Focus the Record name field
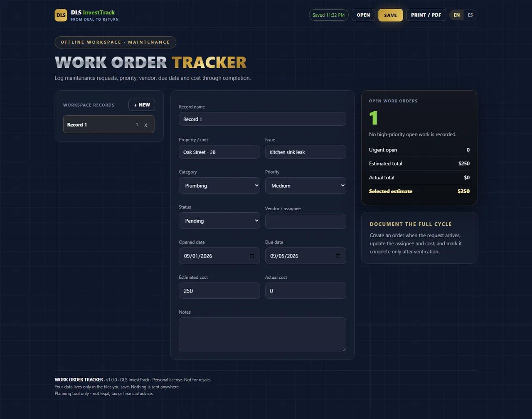This screenshot has height=419, width=532. pos(262,119)
